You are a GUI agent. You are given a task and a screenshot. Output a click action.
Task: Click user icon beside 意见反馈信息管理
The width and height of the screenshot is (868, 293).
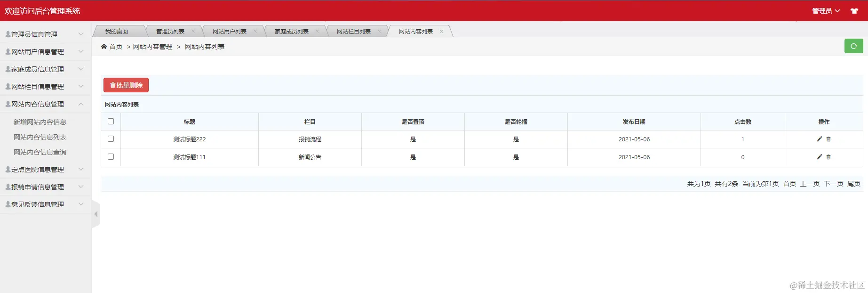(x=8, y=204)
